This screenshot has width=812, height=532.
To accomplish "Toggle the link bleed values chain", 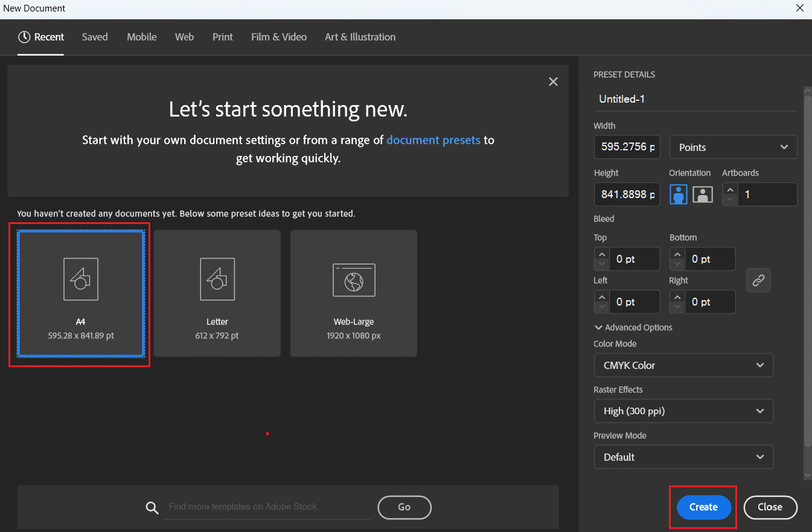I will point(758,280).
